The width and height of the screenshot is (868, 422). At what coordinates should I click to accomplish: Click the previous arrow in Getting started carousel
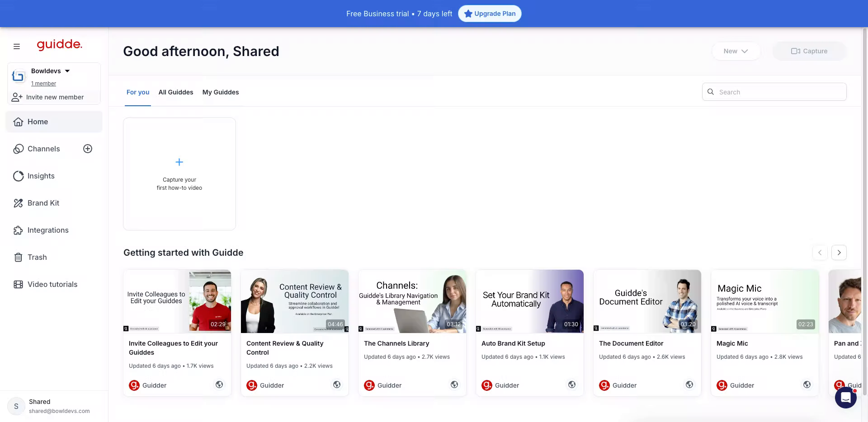[820, 253]
